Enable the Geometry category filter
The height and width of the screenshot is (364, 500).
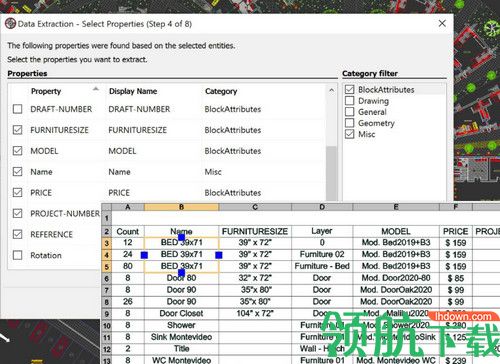(x=349, y=123)
